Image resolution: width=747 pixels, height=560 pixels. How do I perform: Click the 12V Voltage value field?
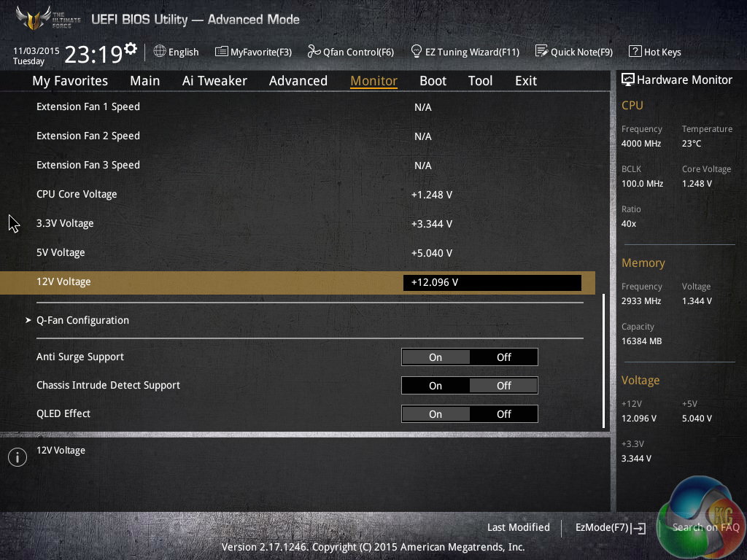click(x=492, y=282)
